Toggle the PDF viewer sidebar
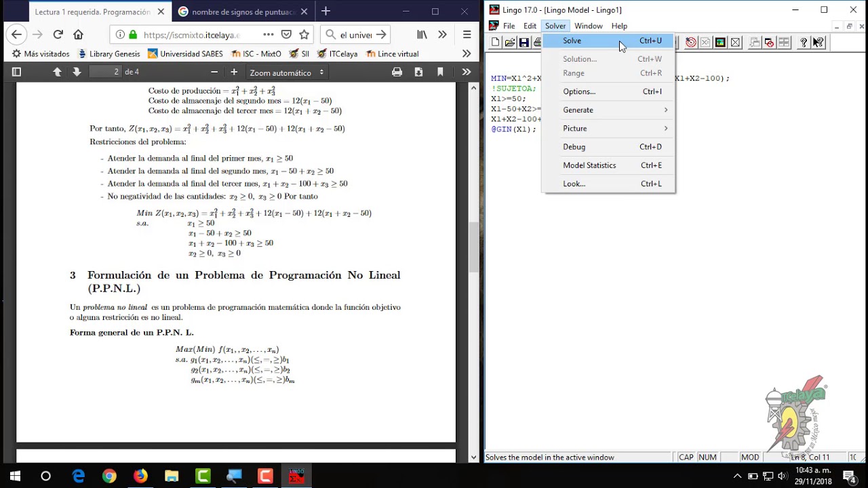 (17, 72)
